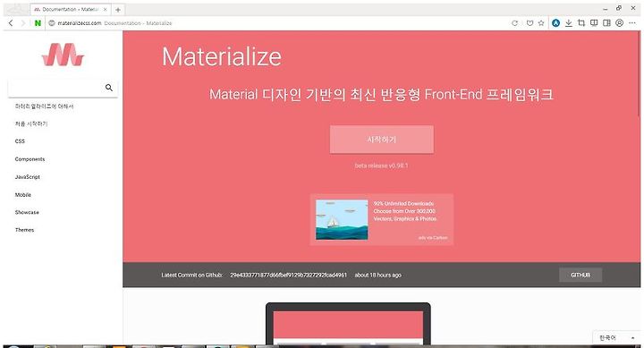Open the user profile icon
Screen dimensions: 644x348
619,23
